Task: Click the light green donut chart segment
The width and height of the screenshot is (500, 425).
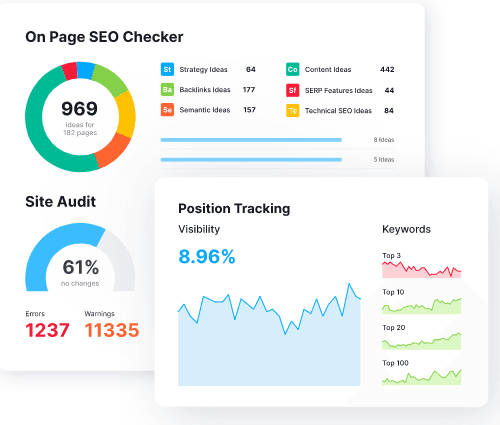Action: [109, 79]
